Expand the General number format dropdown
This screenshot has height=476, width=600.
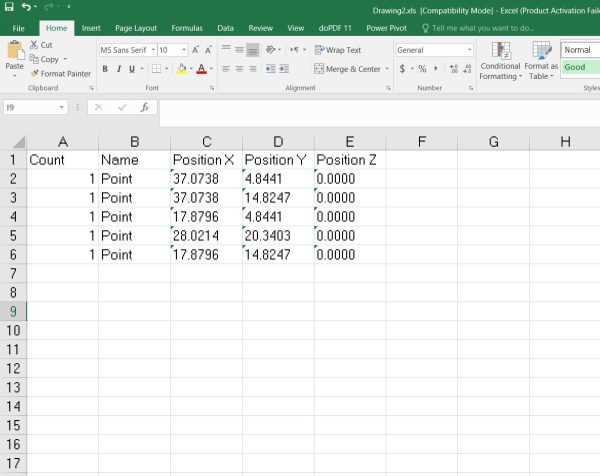[470, 50]
